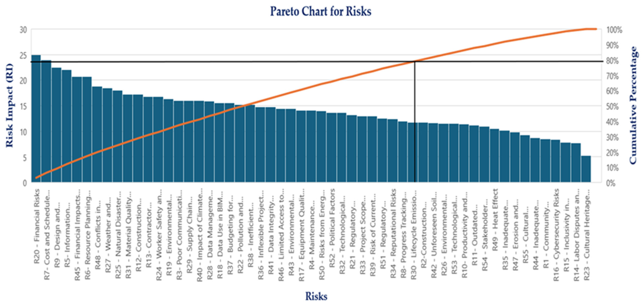Image resolution: width=644 pixels, height=307 pixels.
Task: Click the Cumulative Percentage axis title
Action: point(633,106)
